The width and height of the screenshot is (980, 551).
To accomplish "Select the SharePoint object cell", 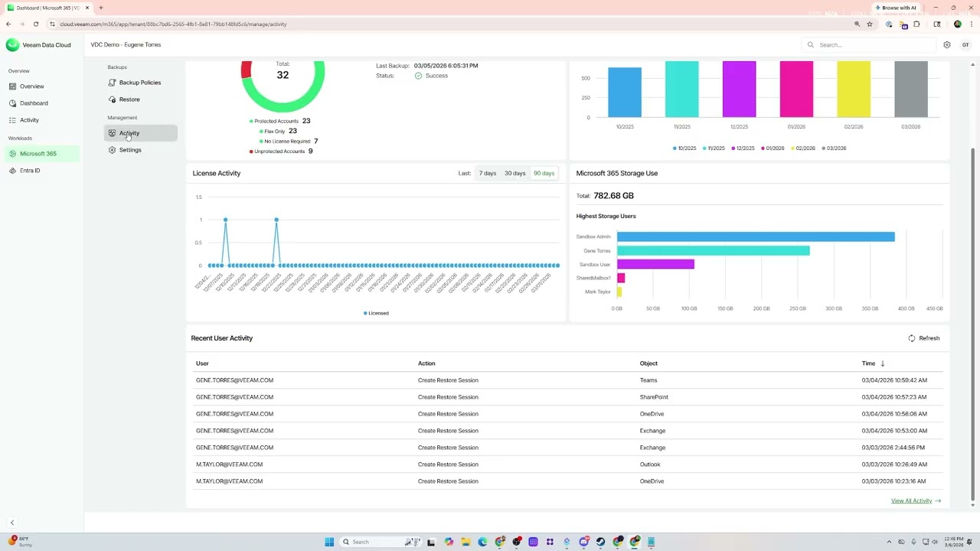I will tap(654, 397).
